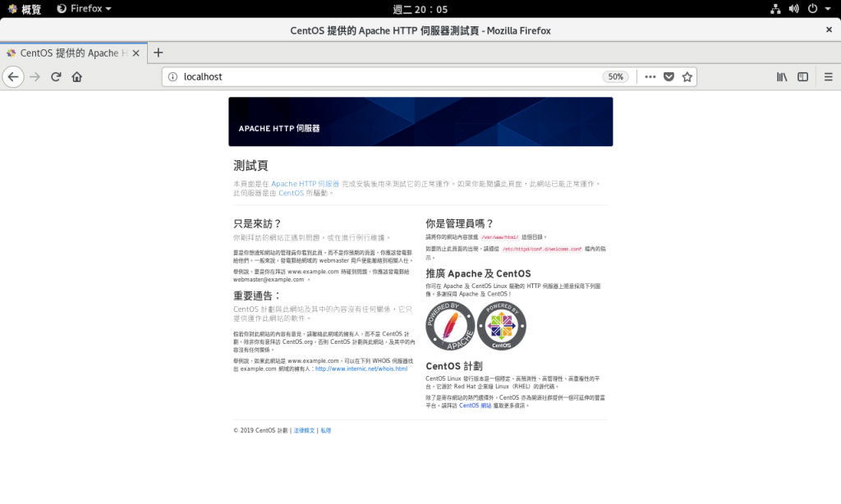Screen dimensions: 841x504
Task: Click the 重要通告： heading
Action: tap(257, 296)
